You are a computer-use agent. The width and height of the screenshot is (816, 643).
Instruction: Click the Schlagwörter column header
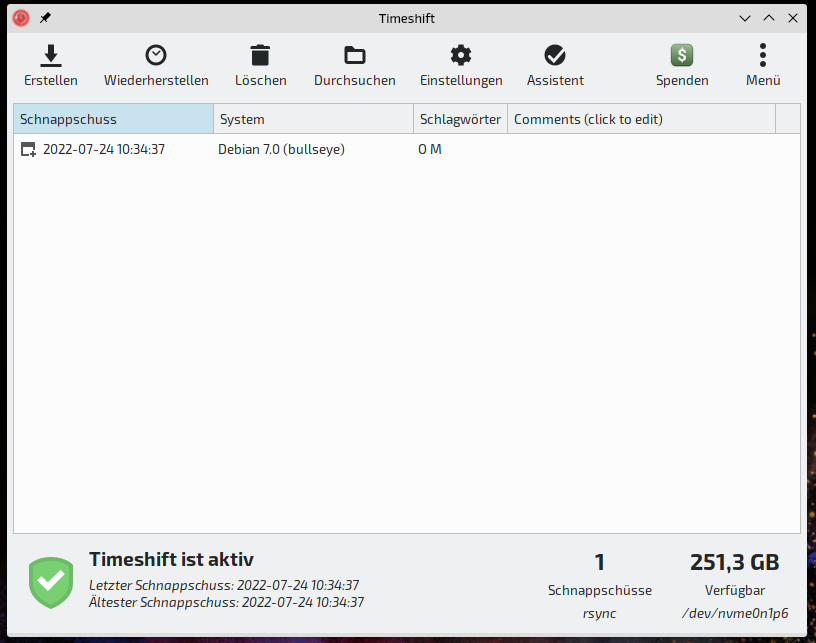click(460, 119)
